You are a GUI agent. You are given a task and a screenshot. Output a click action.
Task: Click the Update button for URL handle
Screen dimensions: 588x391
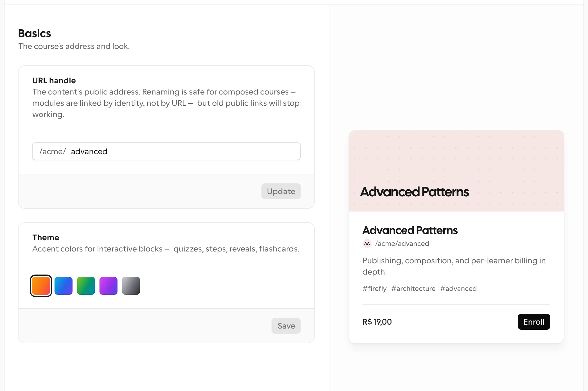(281, 191)
